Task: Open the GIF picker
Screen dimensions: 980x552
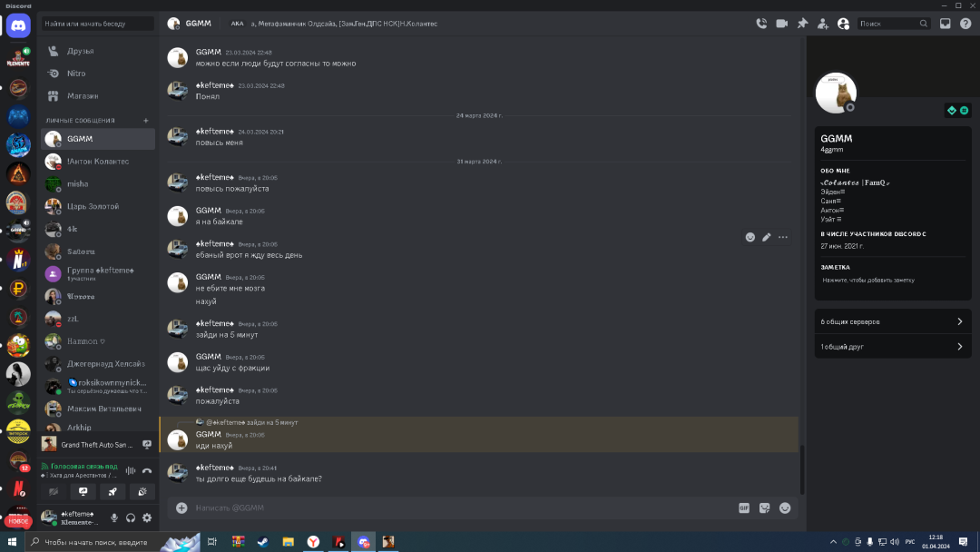Action: [744, 508]
